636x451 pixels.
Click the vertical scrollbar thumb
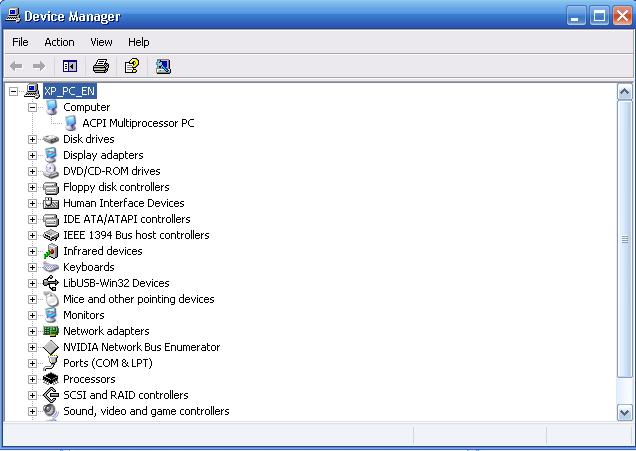click(625, 239)
